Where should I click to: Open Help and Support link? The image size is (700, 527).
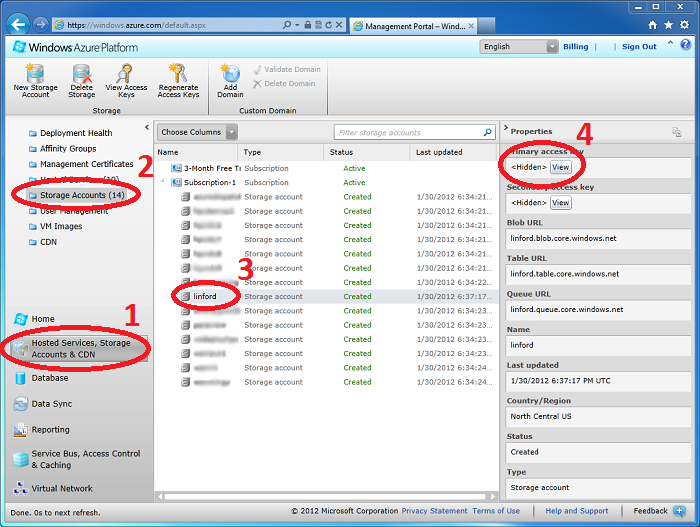576,511
